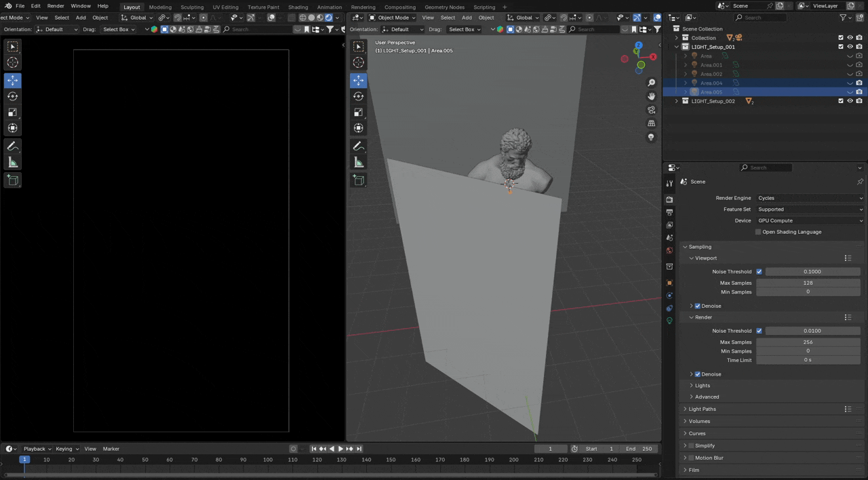Click the Add Cube tool in right viewport
Screen dimensions: 868x480
tap(358, 180)
